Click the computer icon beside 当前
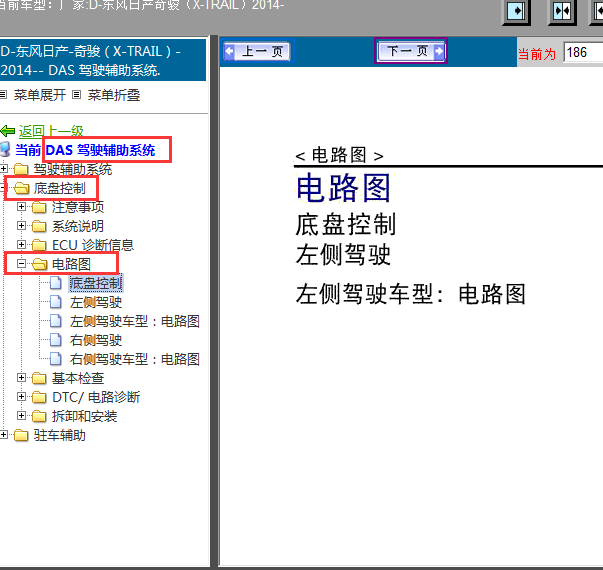The width and height of the screenshot is (603, 570). [x=5, y=150]
